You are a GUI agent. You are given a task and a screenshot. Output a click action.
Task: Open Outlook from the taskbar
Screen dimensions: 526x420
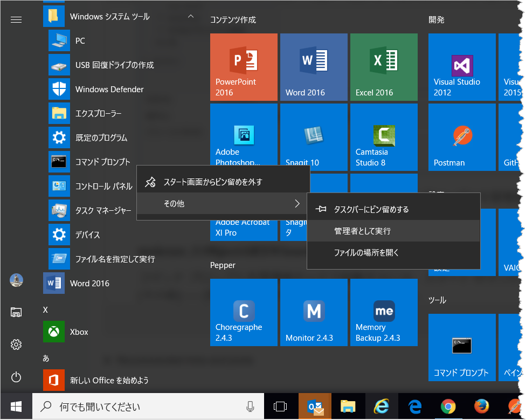pos(315,407)
